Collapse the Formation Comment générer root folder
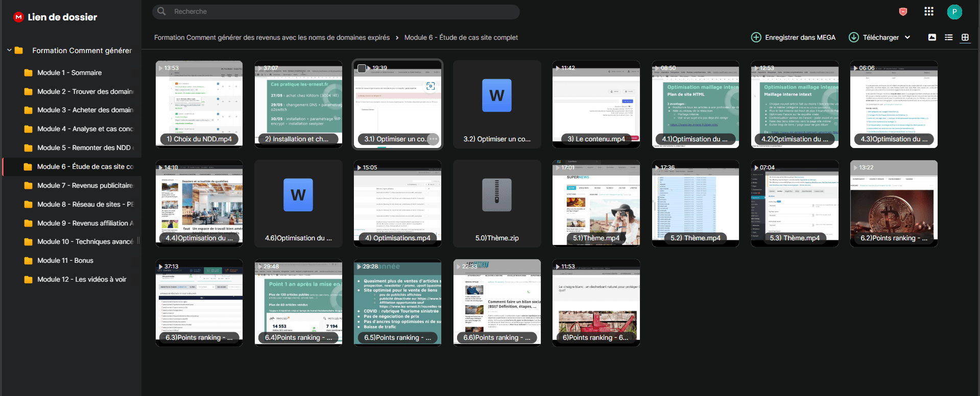Image resolution: width=980 pixels, height=396 pixels. pyautogui.click(x=9, y=50)
